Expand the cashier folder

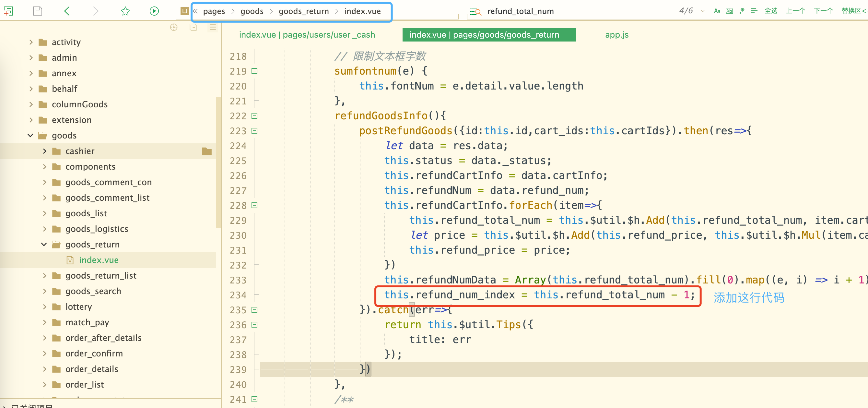coord(44,151)
